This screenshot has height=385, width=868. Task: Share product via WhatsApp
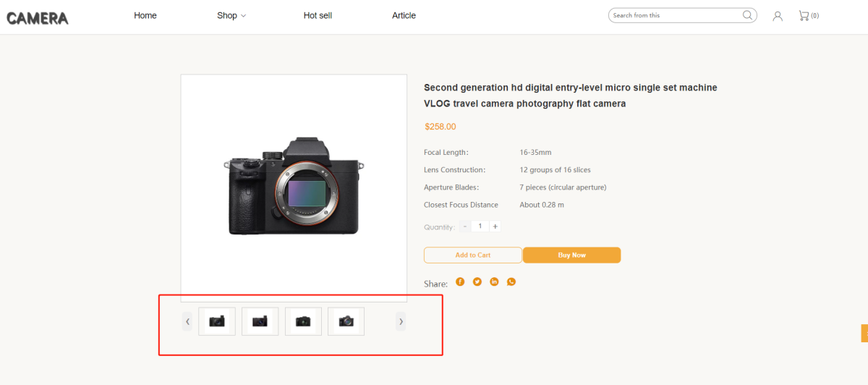point(511,282)
